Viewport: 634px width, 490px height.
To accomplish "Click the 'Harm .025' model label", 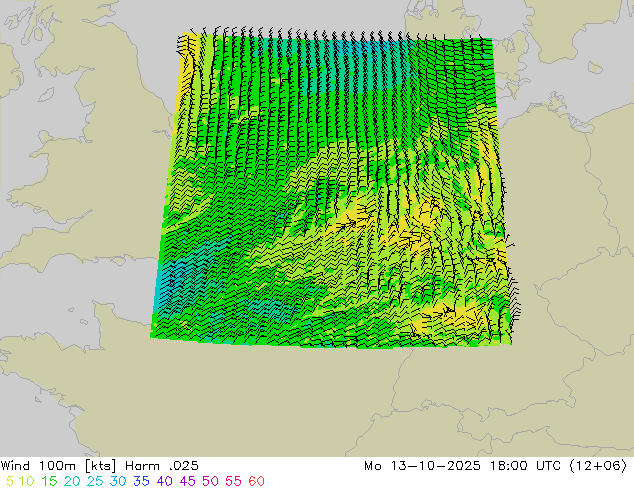I will click(x=162, y=466).
